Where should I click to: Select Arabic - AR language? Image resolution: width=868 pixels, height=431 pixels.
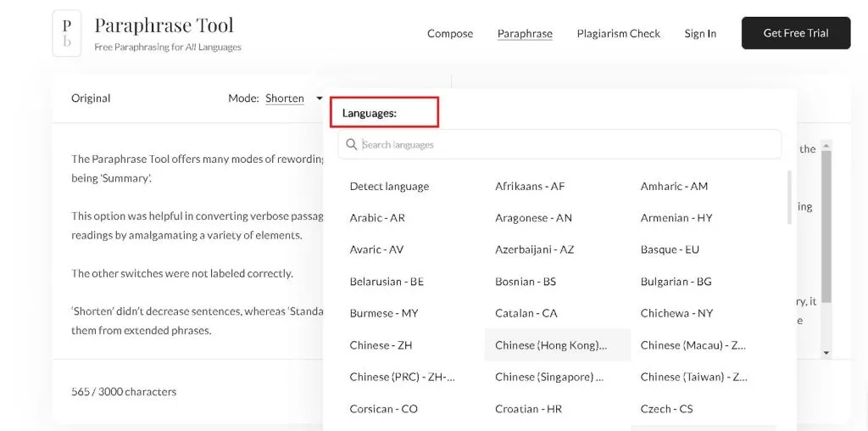[x=377, y=218]
